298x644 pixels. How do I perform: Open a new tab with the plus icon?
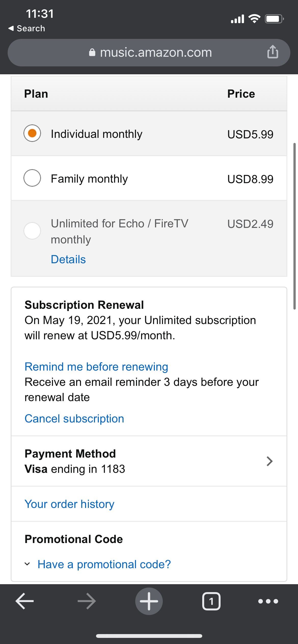[149, 601]
